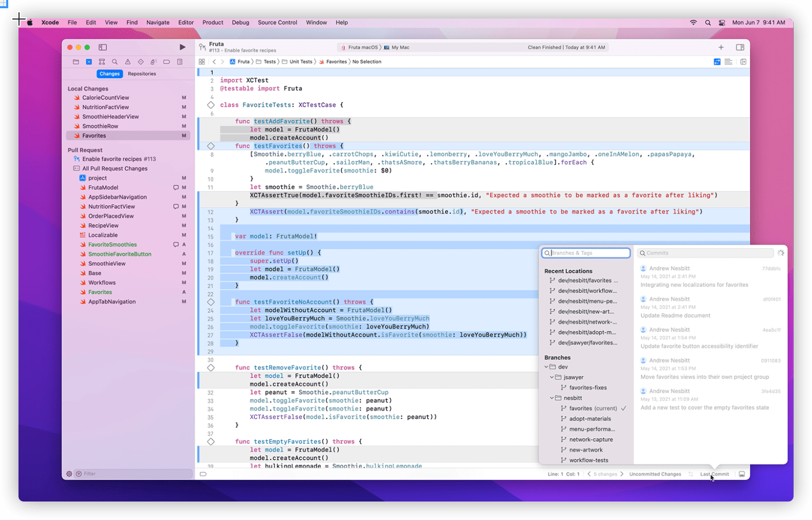This screenshot has height=520, width=812.
Task: Select the dev/nesbitt/workflow recent location
Action: pos(587,291)
